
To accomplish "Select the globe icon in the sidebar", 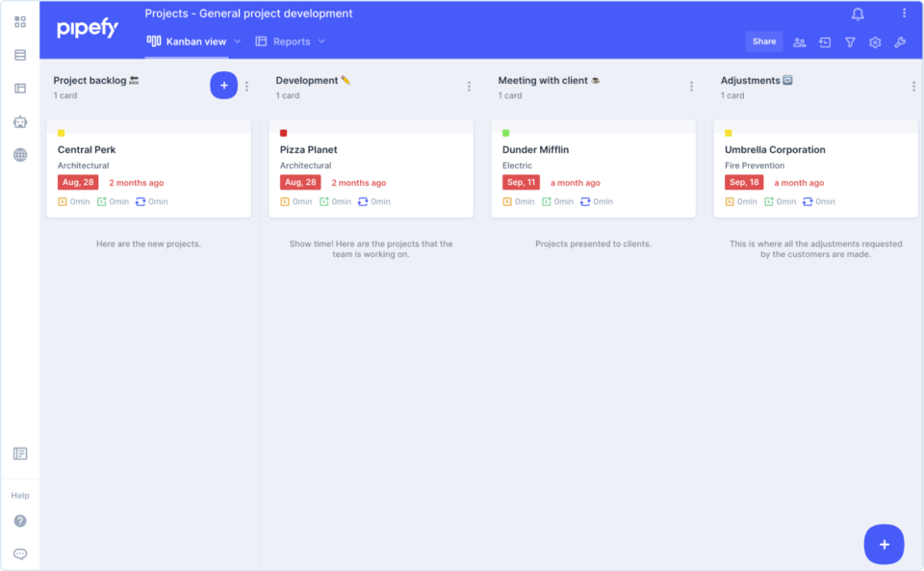I will [x=19, y=154].
